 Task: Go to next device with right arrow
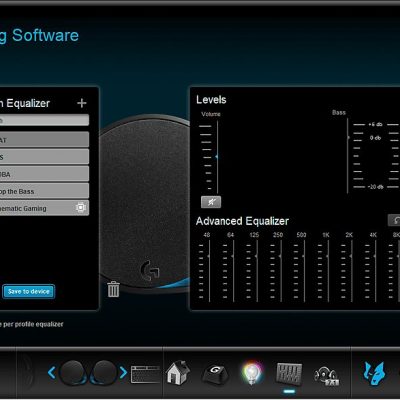click(x=123, y=372)
